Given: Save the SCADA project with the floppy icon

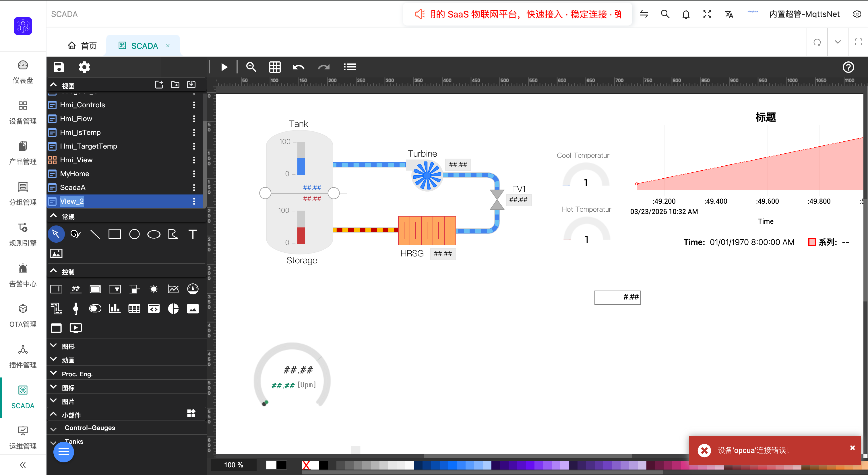Looking at the screenshot, I should 59,67.
